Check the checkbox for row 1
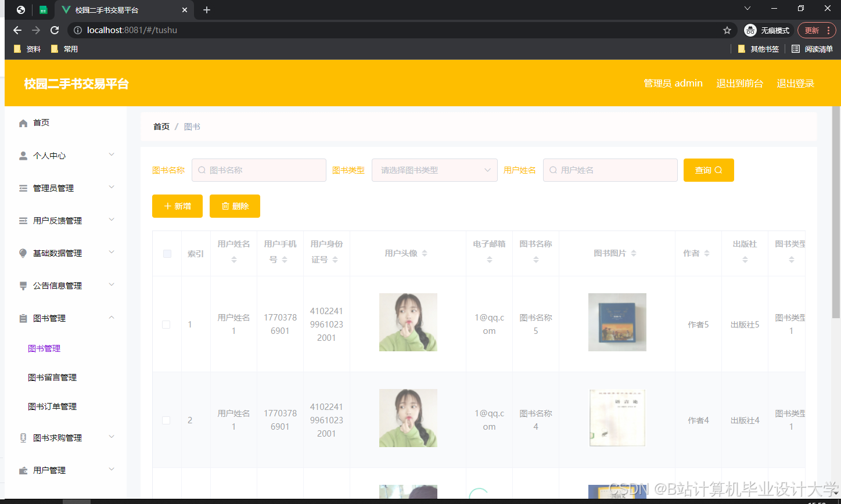The width and height of the screenshot is (841, 504). (166, 325)
